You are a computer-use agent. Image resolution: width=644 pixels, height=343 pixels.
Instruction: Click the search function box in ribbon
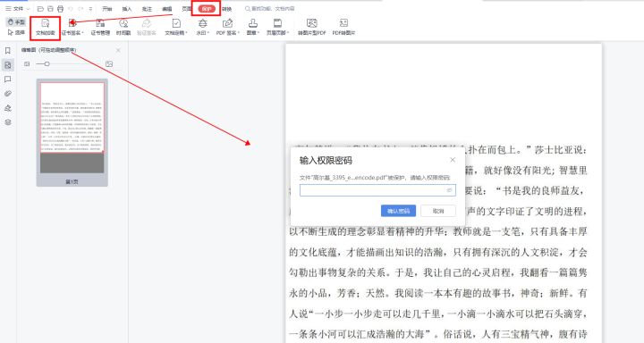[x=271, y=8]
